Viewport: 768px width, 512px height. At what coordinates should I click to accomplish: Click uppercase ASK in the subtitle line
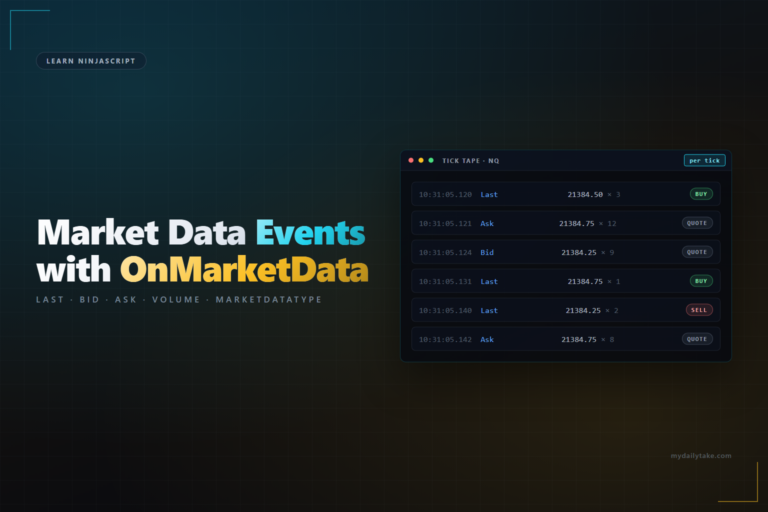(x=125, y=299)
